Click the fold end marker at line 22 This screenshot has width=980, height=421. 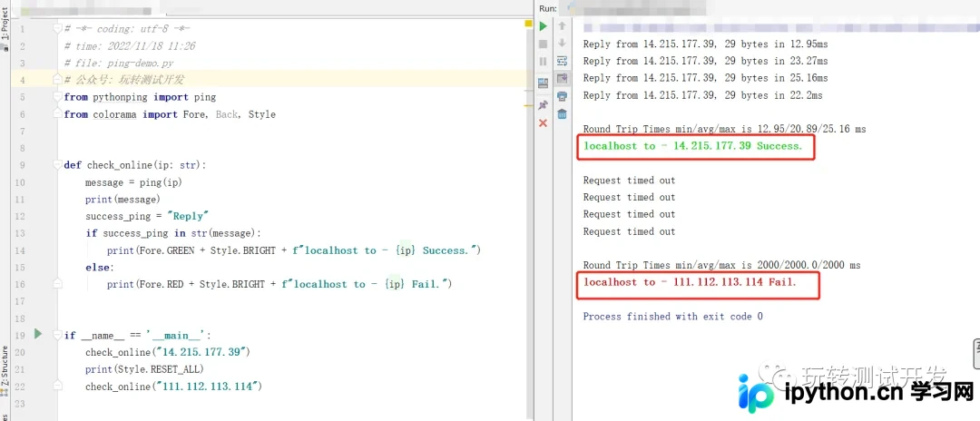57,386
